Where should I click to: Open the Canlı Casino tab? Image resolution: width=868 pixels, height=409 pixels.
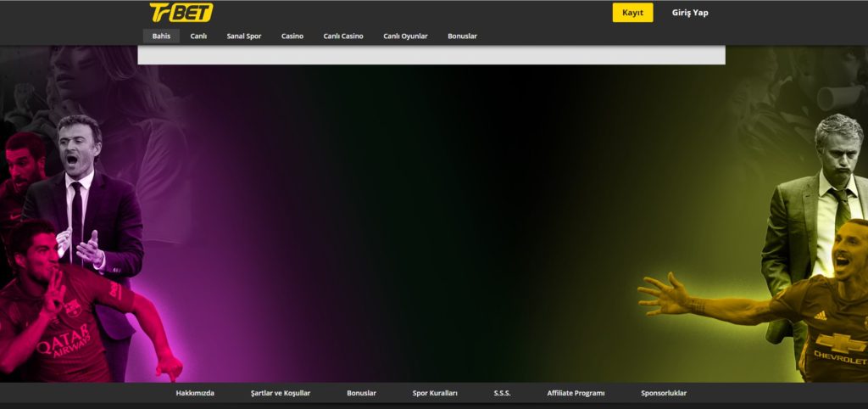click(343, 36)
